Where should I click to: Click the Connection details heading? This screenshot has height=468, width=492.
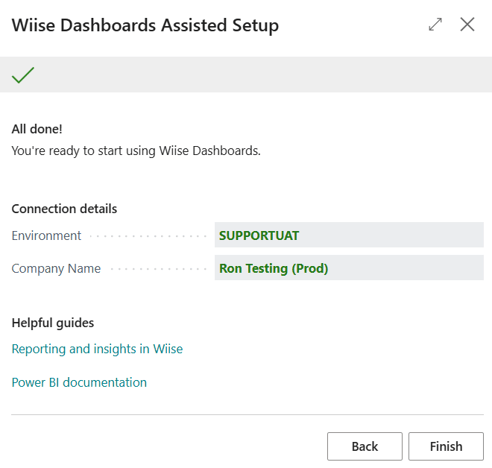(x=64, y=209)
